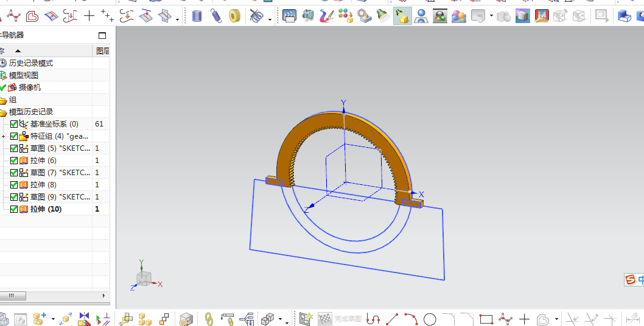Click the green lamp basic lights icon
The width and height of the screenshot is (644, 326).
coord(383,16)
